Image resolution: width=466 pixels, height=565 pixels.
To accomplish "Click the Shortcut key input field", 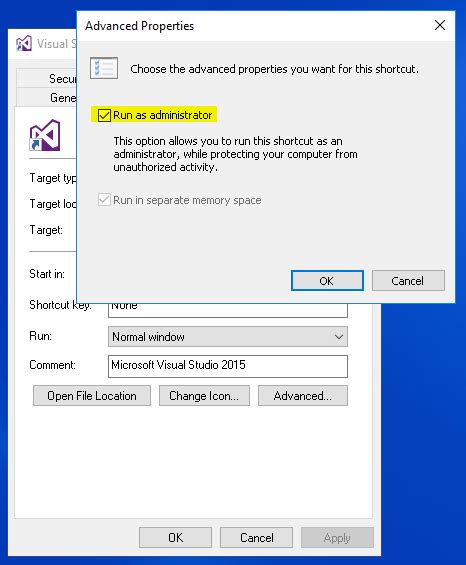I will tap(228, 310).
